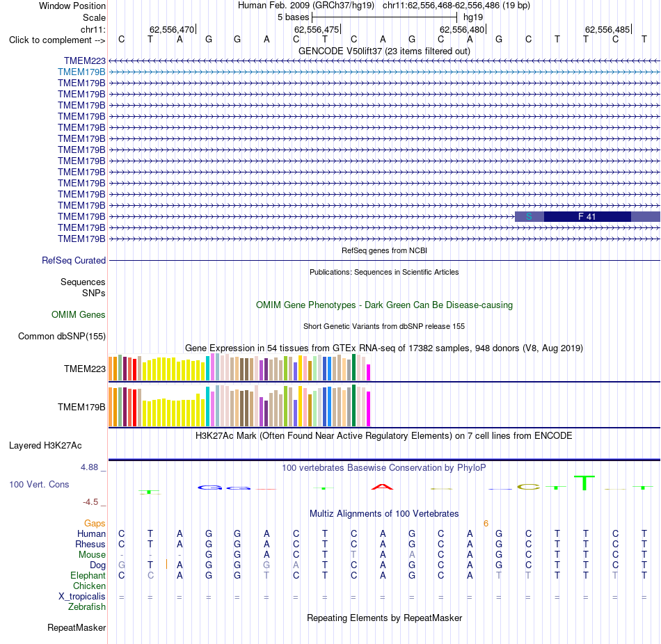
Task: Click the Dog alignment row label
Action: [97, 565]
